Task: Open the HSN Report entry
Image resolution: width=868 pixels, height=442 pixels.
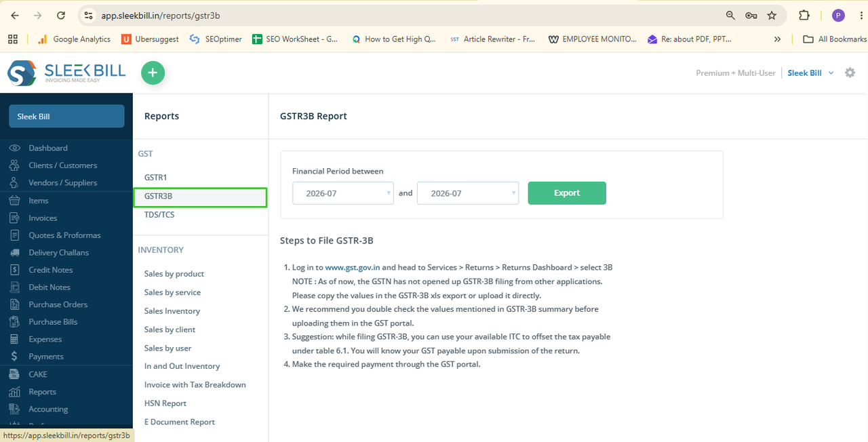Action: [x=165, y=403]
